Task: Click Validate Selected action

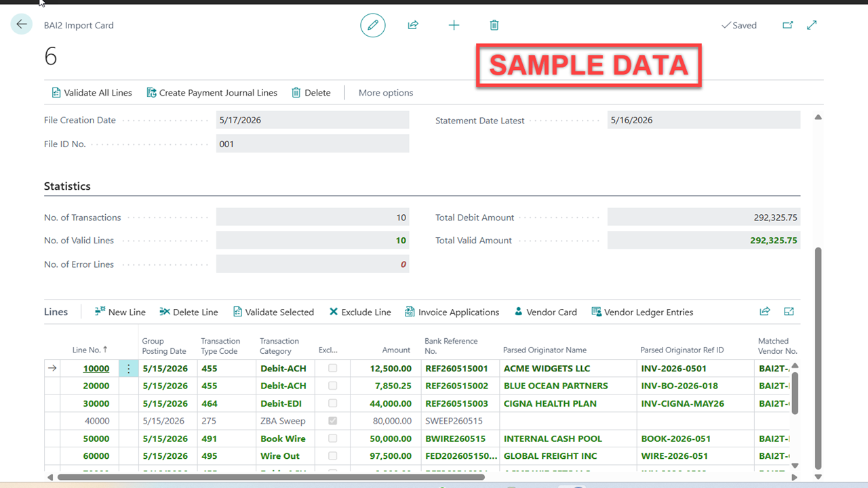Action: click(273, 312)
